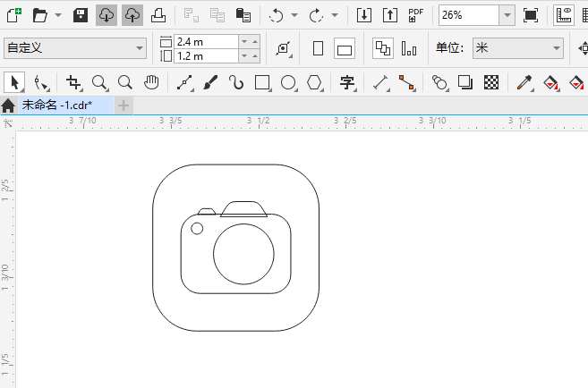Screen dimensions: 588x388
Task: Create a new document
Action: tap(14, 15)
